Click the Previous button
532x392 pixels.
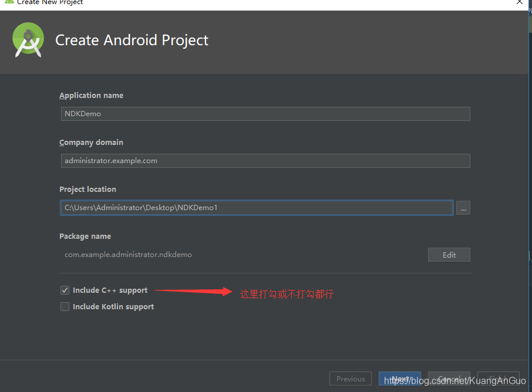point(351,379)
